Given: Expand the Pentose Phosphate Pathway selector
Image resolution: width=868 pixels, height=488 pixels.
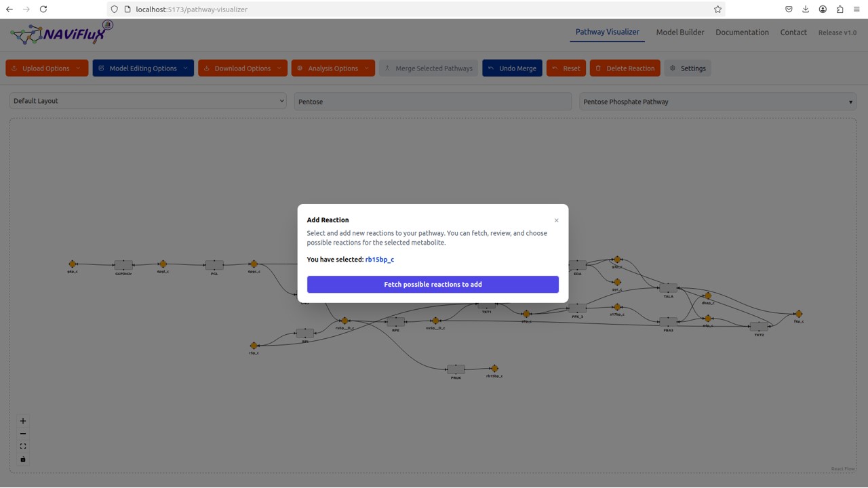Looking at the screenshot, I should coord(717,102).
